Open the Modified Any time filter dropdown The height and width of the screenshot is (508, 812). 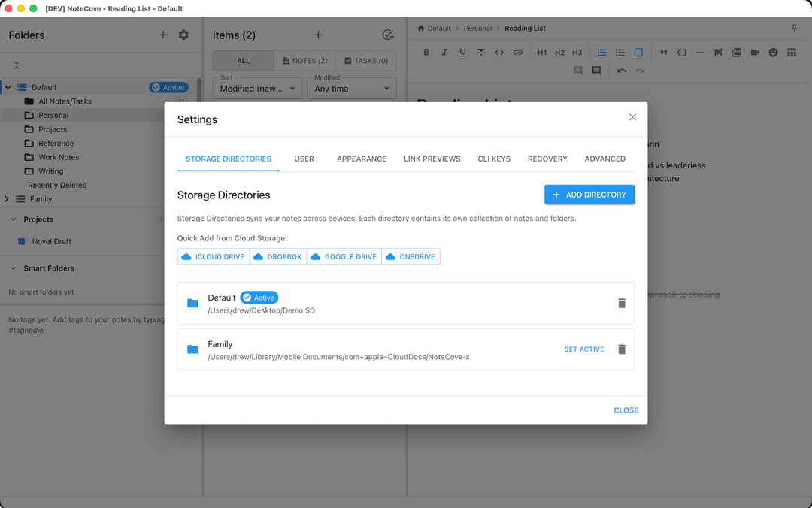[351, 88]
